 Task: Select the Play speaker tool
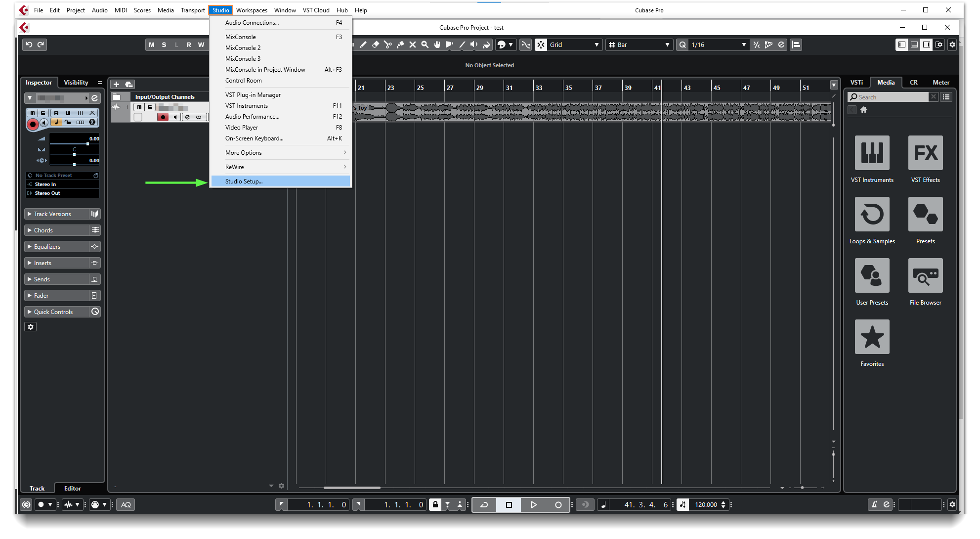[474, 45]
